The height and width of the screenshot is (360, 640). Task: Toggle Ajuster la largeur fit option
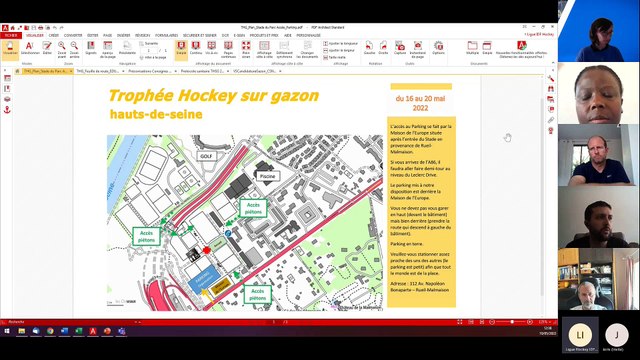(339, 50)
